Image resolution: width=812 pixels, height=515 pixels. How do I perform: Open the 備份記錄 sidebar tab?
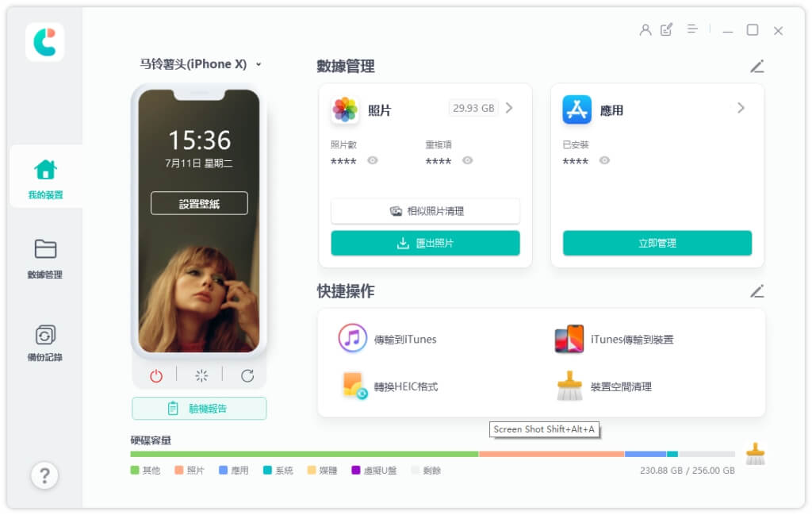45,342
